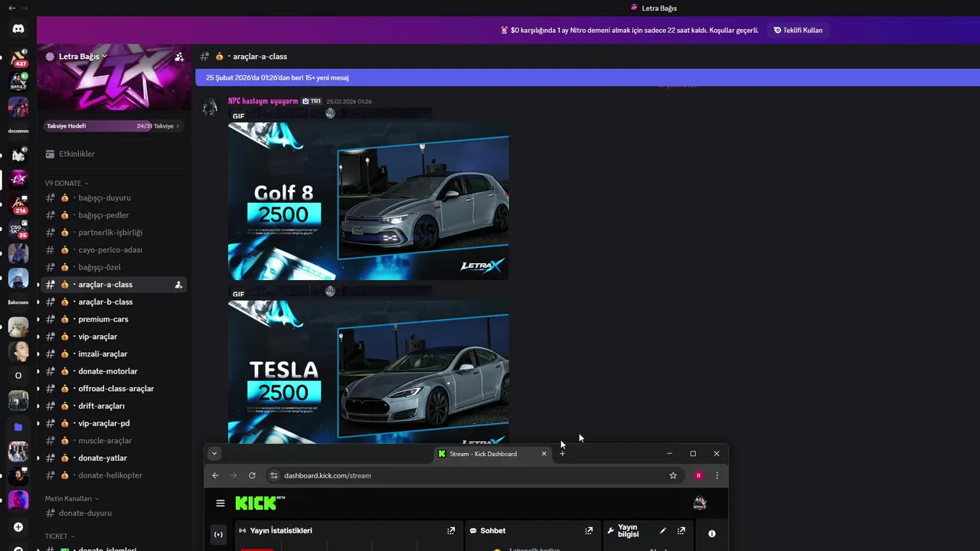
Task: Open browser three-dot menu
Action: (x=717, y=475)
